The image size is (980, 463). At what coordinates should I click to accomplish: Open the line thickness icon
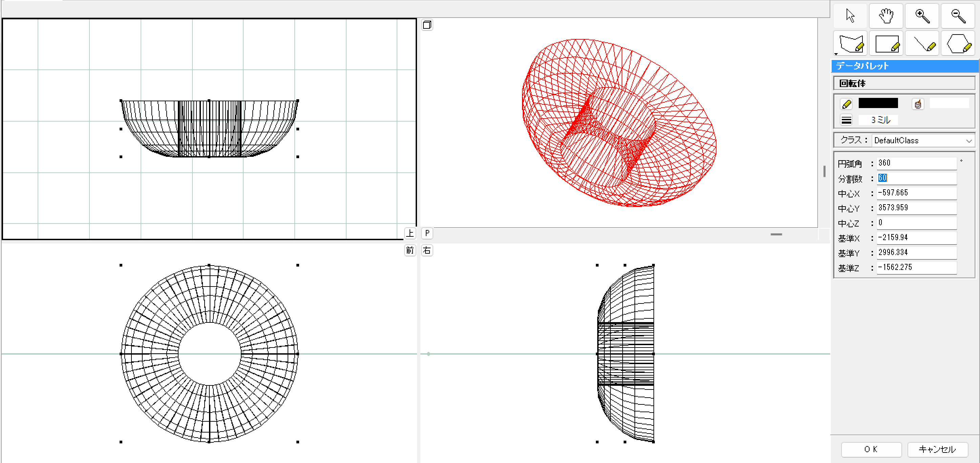point(847,120)
